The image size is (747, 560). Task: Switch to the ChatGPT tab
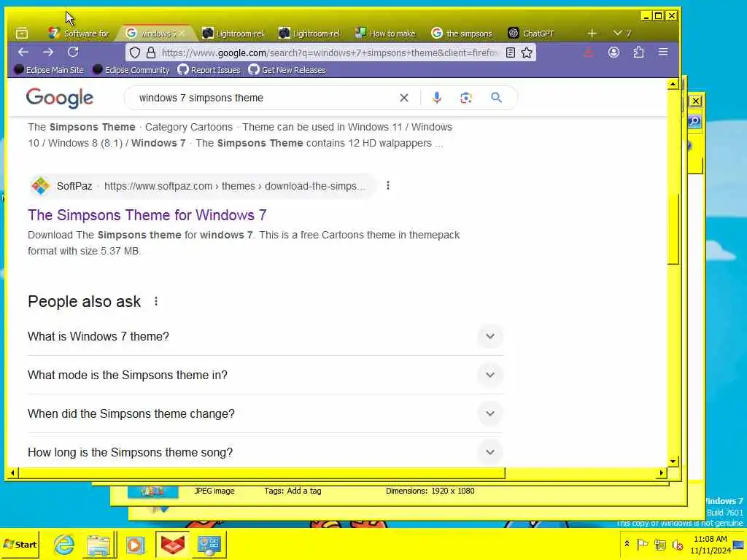(x=531, y=34)
